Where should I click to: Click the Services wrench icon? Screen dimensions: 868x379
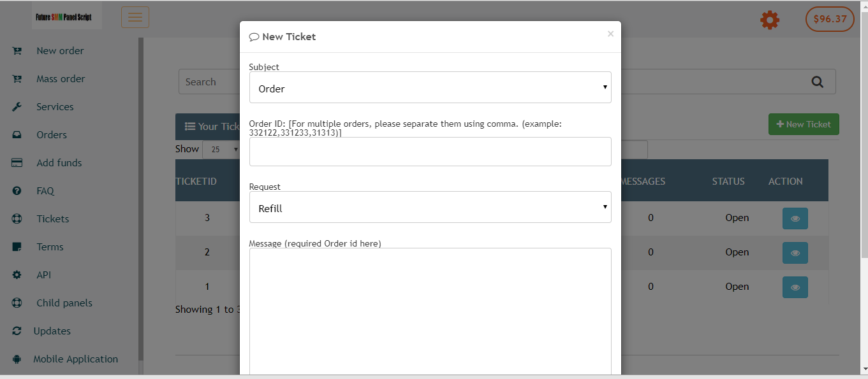click(17, 107)
